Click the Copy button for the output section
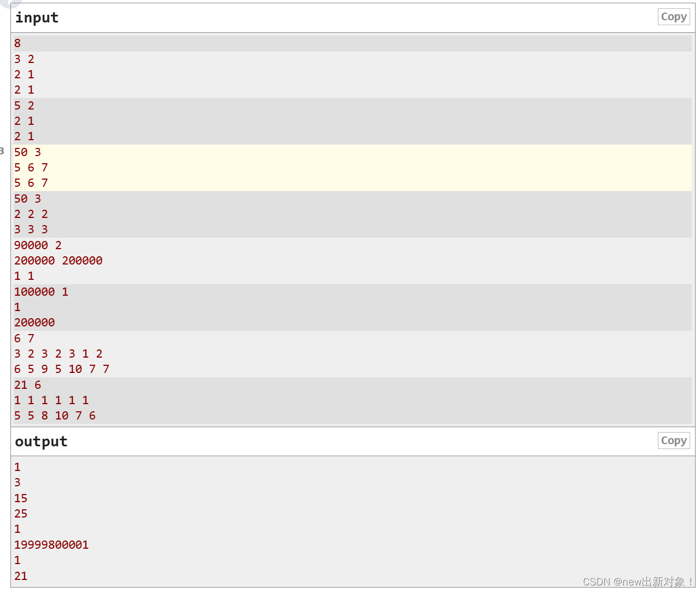The width and height of the screenshot is (700, 592). (x=673, y=440)
